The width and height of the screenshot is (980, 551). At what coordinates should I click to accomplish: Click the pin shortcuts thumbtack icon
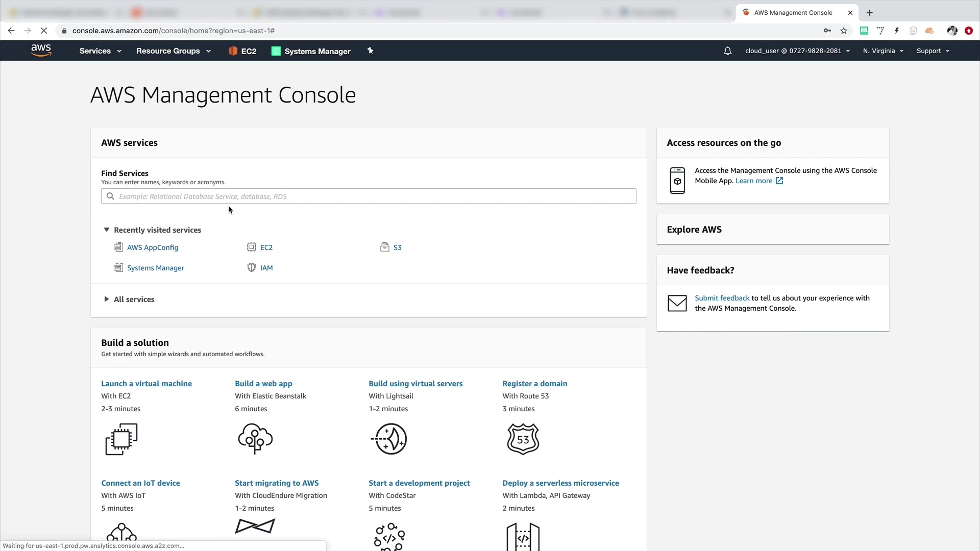coord(371,51)
